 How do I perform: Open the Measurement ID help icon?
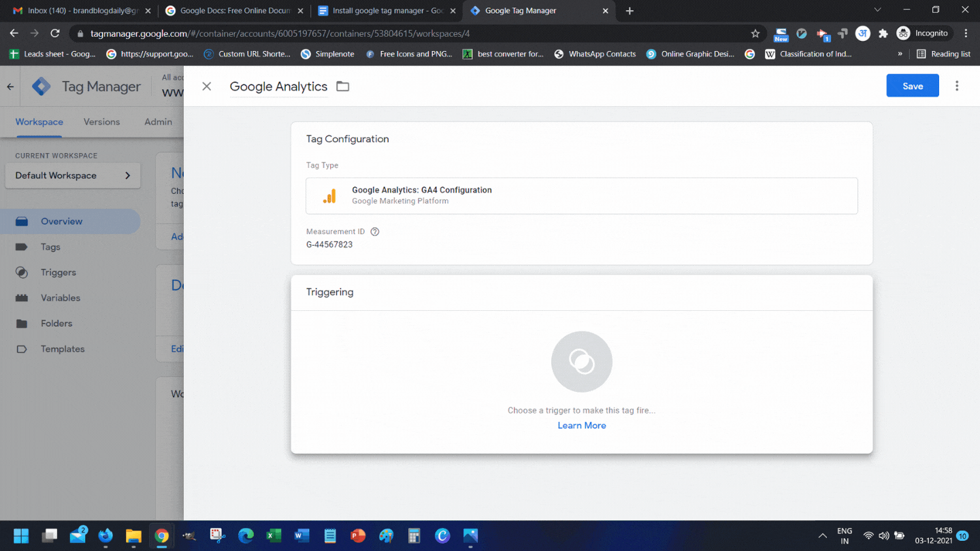[x=374, y=231]
